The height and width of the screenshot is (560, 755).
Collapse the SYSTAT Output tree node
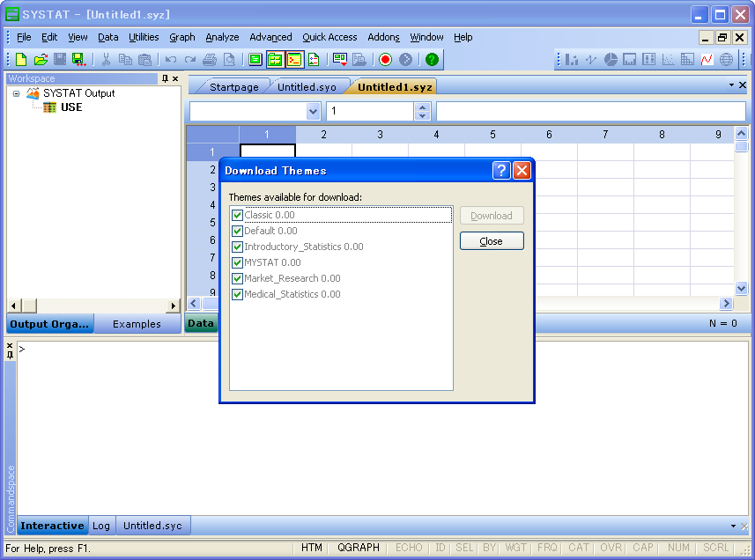coord(17,93)
